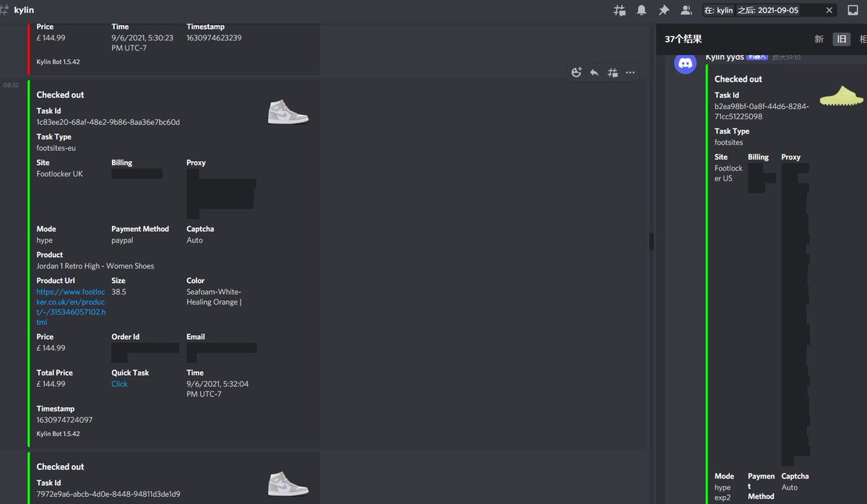This screenshot has width=867, height=504.
Task: Open the Inbox icon in the header
Action: point(853,10)
